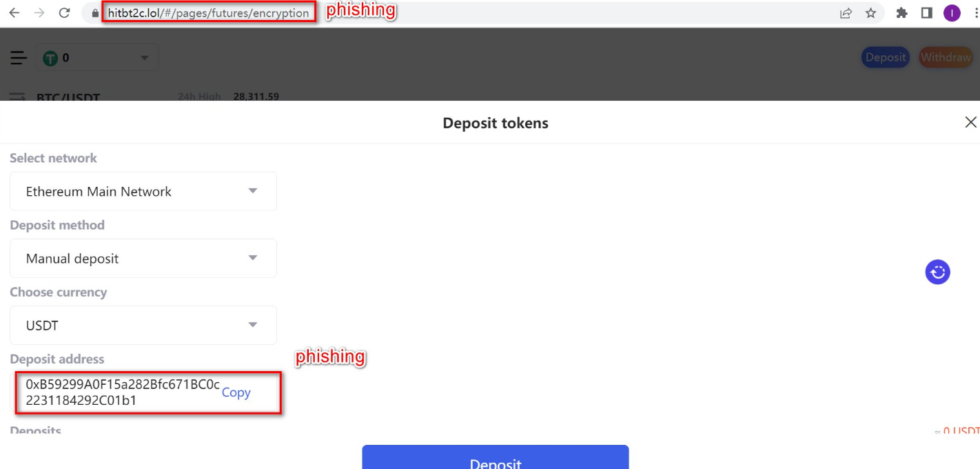The image size is (980, 469).
Task: Bookmark the page with the star icon
Action: coord(871,12)
